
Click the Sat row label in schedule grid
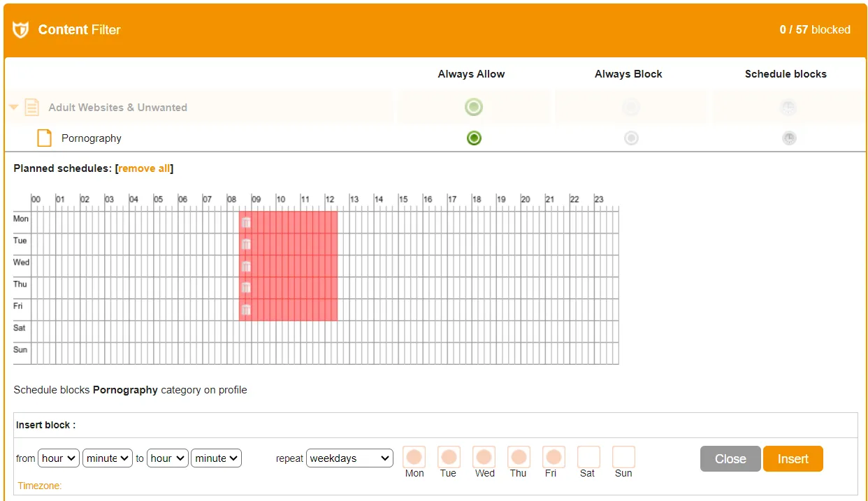coord(20,328)
